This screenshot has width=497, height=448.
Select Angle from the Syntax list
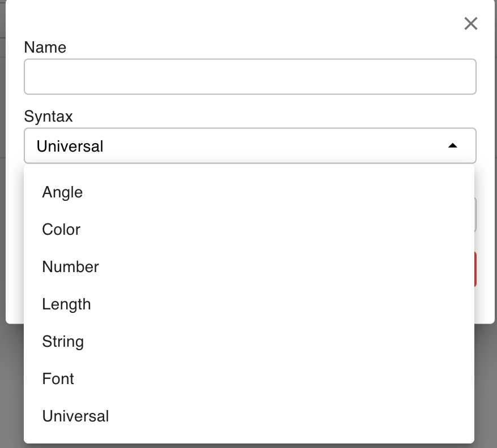(x=62, y=192)
